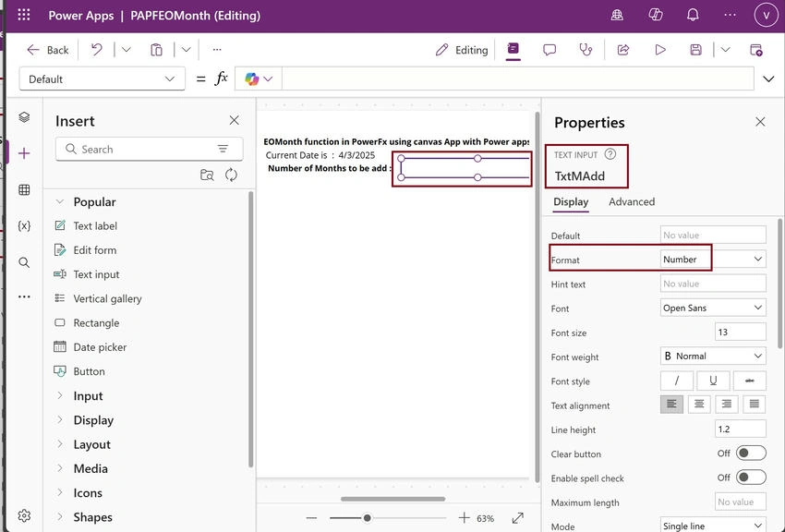
Task: Expand the undo options arrow
Action: point(127,50)
